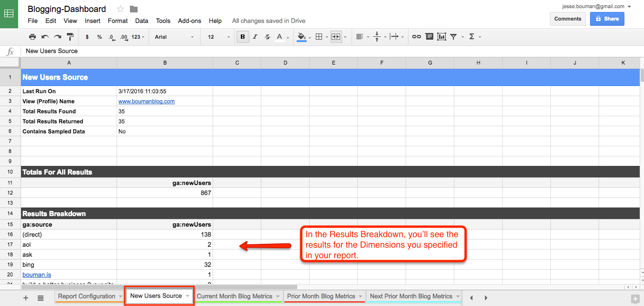Toggle bold formatting
The height and width of the screenshot is (306, 644).
tap(243, 36)
